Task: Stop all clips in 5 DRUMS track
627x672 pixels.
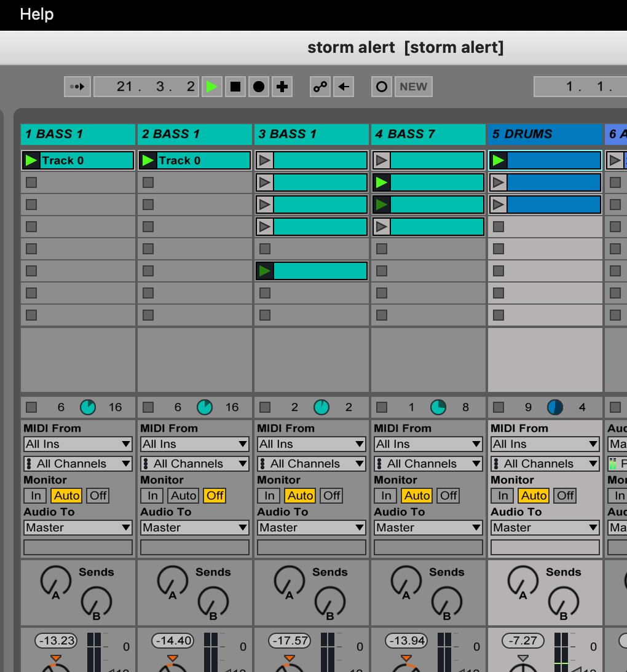Action: (499, 407)
